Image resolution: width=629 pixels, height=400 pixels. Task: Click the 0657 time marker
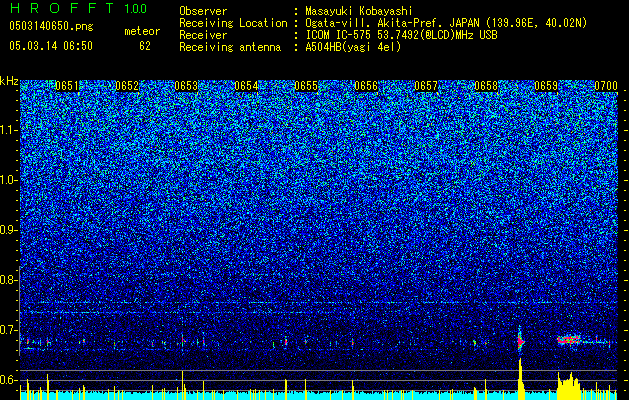426,86
